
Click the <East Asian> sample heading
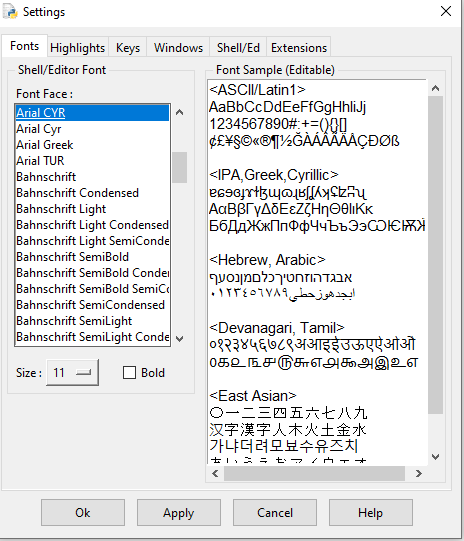(x=253, y=396)
